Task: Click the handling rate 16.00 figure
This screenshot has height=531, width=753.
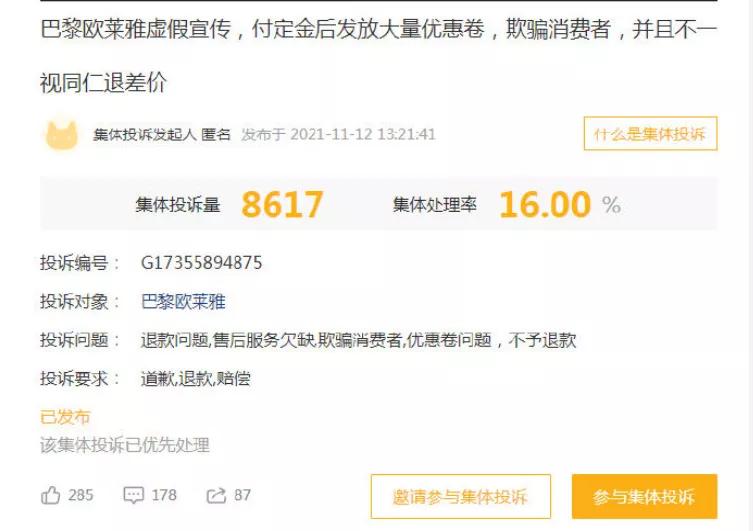Action: coord(545,205)
